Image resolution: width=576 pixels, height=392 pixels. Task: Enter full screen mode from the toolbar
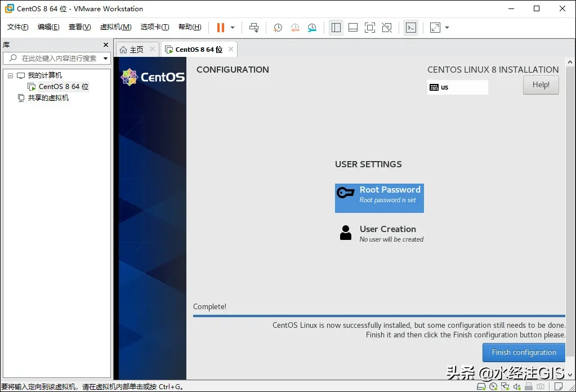click(370, 28)
